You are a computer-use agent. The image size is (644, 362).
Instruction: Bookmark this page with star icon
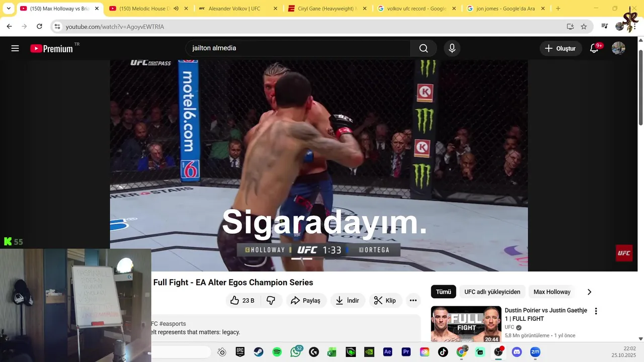pyautogui.click(x=584, y=27)
